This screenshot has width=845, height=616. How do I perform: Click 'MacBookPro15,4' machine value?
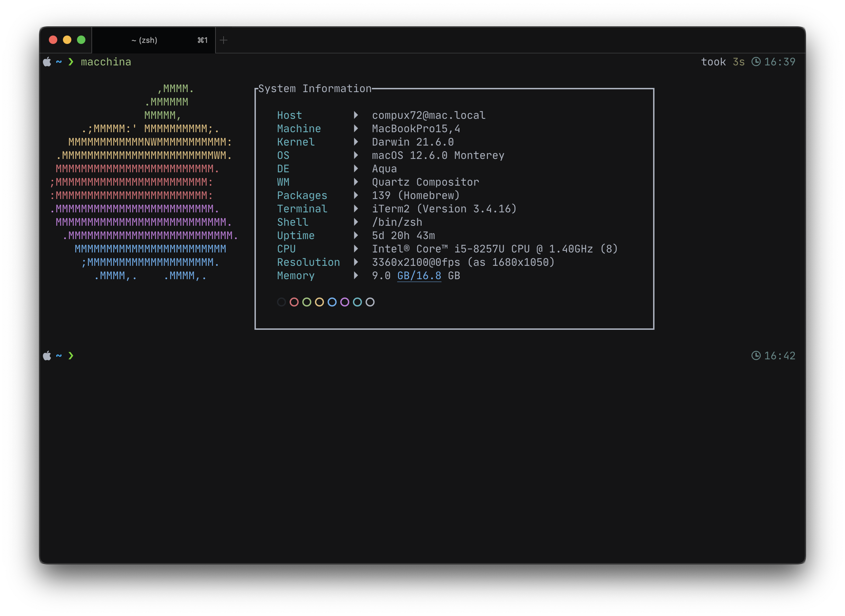click(x=417, y=129)
